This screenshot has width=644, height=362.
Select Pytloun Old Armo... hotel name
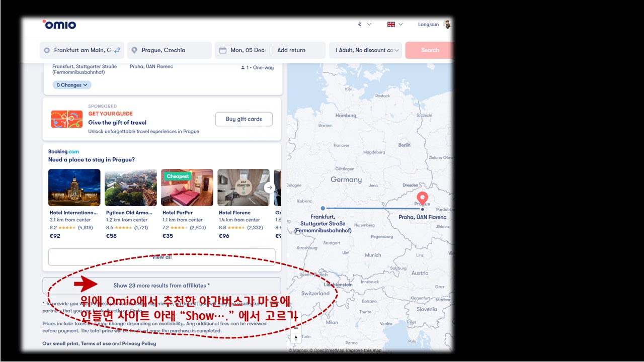(x=130, y=213)
